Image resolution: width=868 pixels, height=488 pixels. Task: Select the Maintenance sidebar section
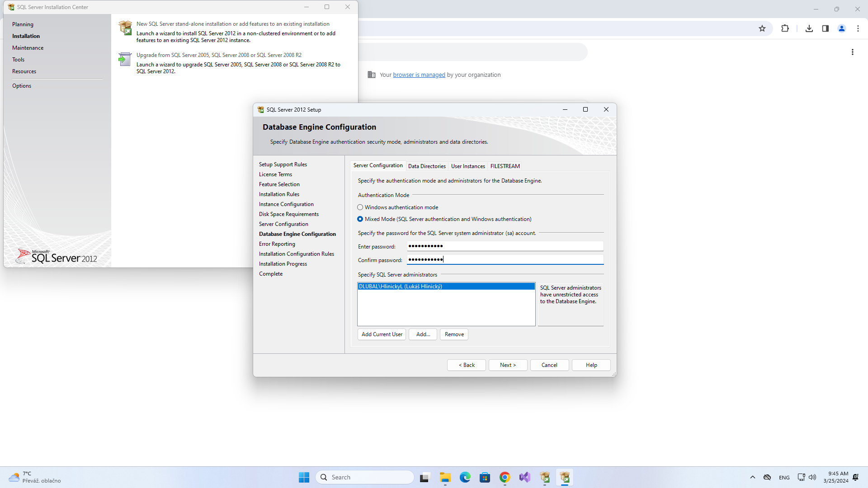pyautogui.click(x=28, y=47)
